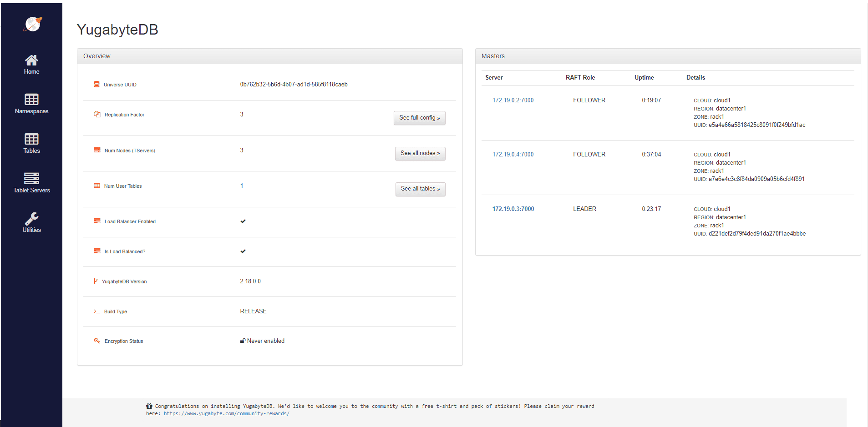Image resolution: width=868 pixels, height=427 pixels.
Task: Click the RAFT Role column header
Action: tap(580, 77)
